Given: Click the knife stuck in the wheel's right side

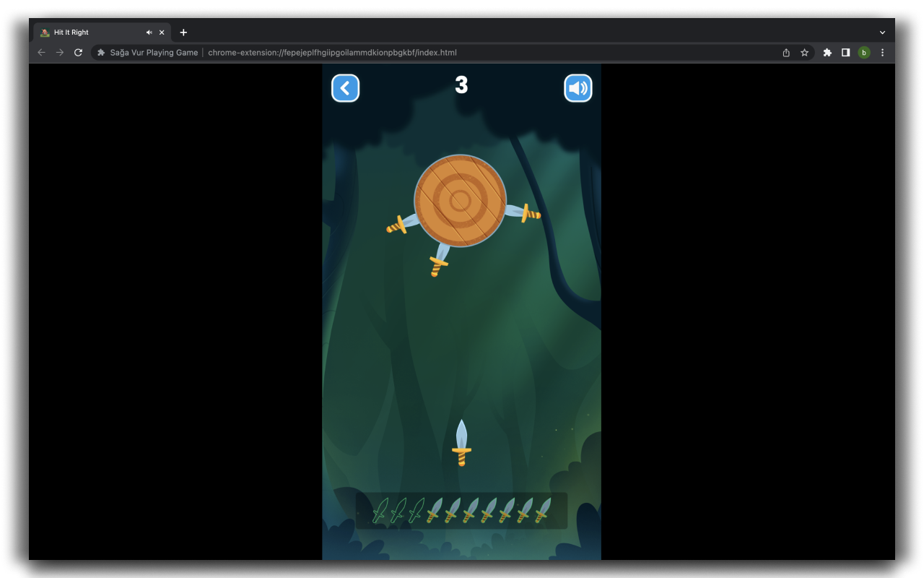Looking at the screenshot, I should point(523,212).
